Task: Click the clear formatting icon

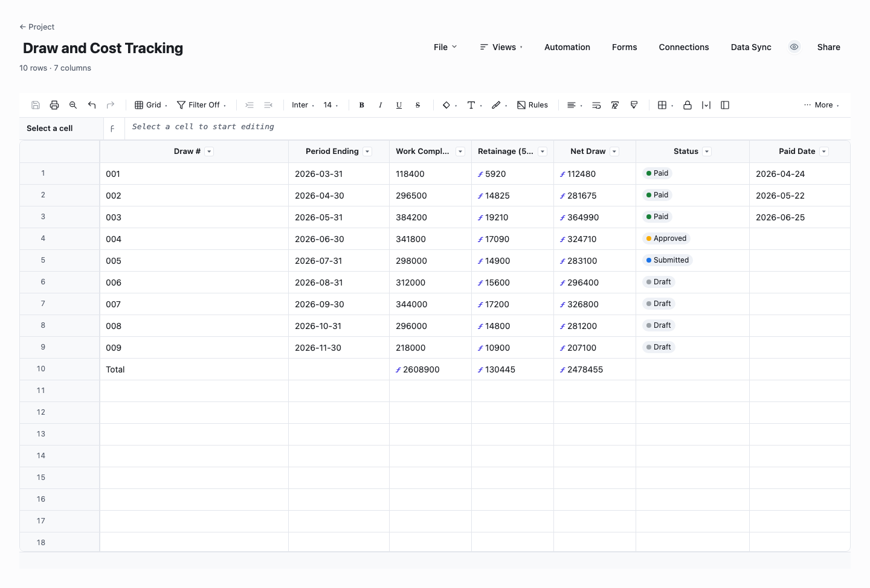Action: point(615,105)
